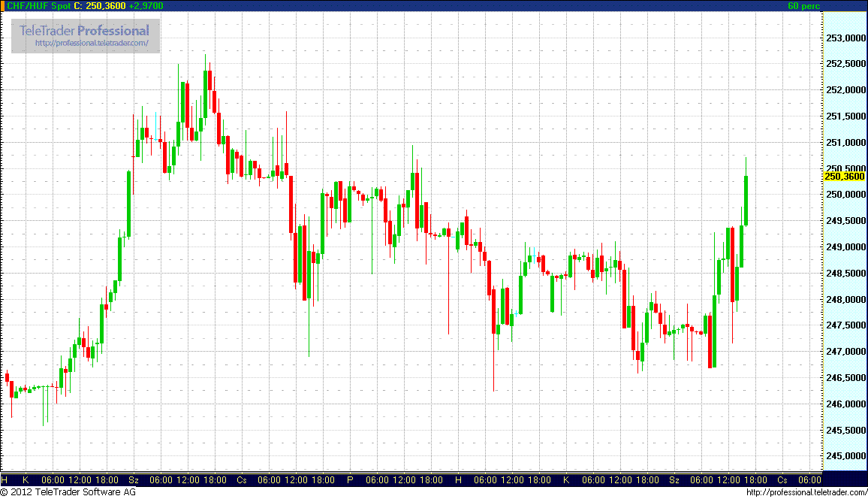Click the 250,0000 price axis label

click(x=845, y=195)
